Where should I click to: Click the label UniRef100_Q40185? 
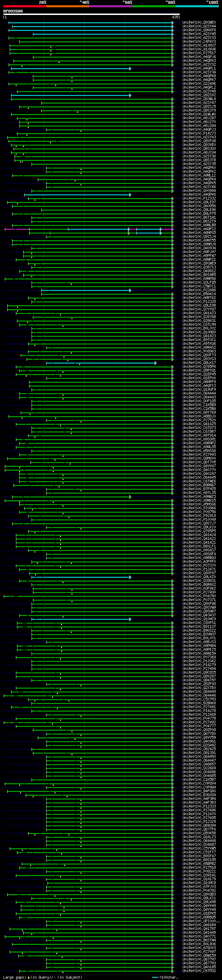coord(199,967)
